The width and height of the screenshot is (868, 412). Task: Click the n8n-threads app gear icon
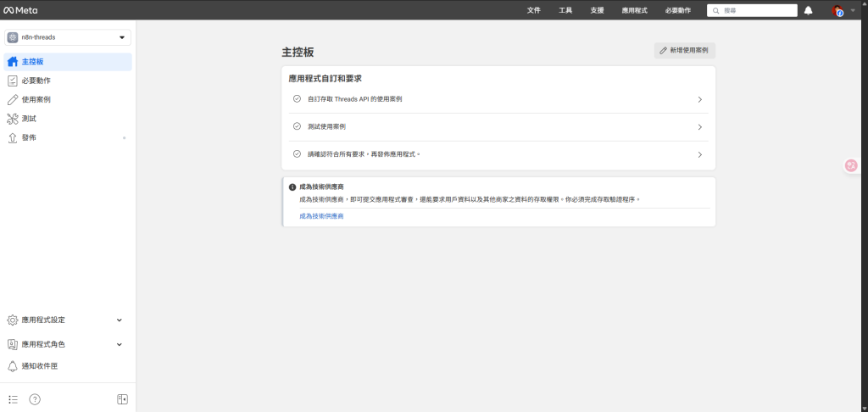pos(13,37)
